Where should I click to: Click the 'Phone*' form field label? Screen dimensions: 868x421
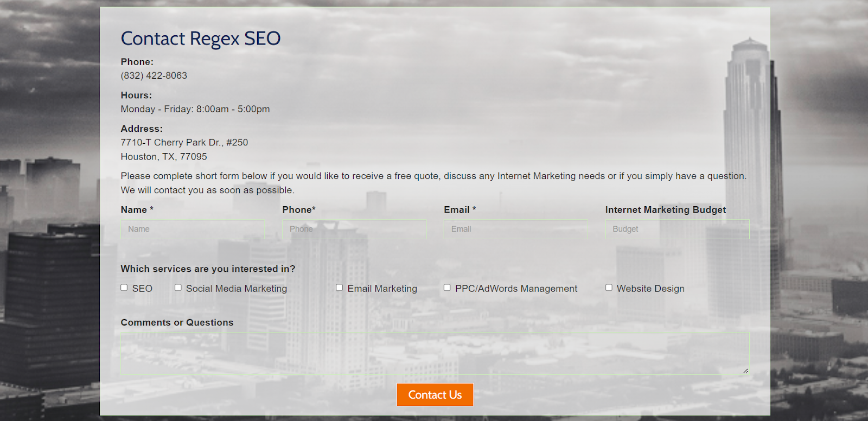pyautogui.click(x=299, y=210)
